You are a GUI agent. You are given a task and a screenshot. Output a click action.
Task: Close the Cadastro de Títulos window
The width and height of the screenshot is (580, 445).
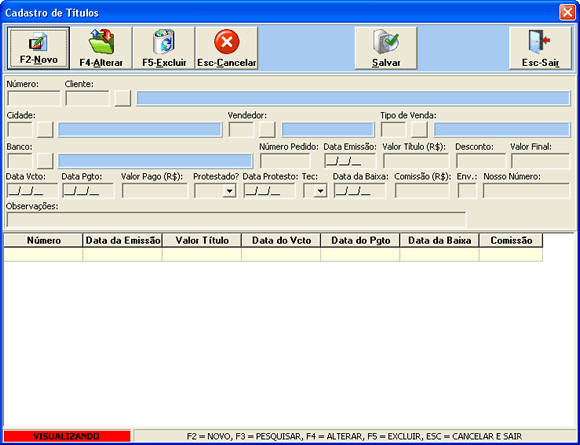coord(567,13)
